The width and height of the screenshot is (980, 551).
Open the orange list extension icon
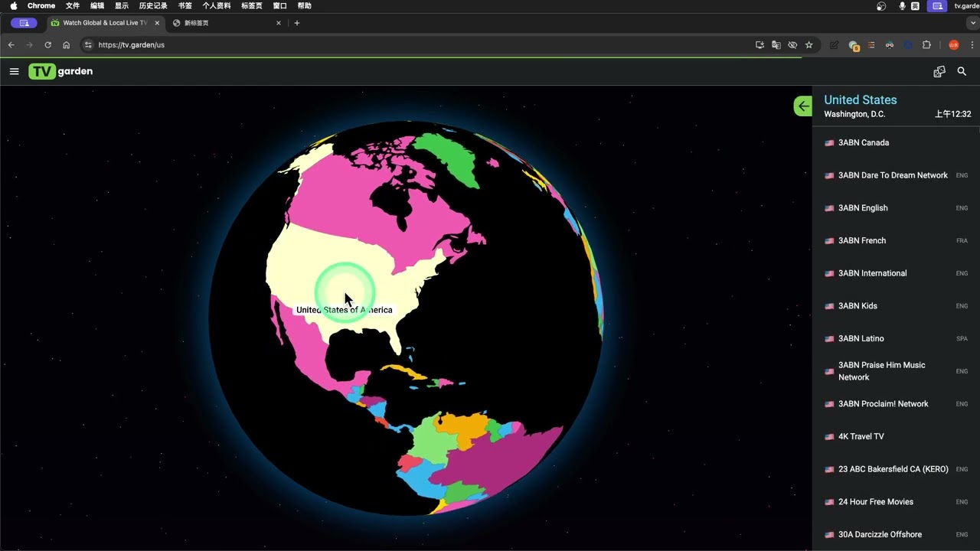click(871, 45)
